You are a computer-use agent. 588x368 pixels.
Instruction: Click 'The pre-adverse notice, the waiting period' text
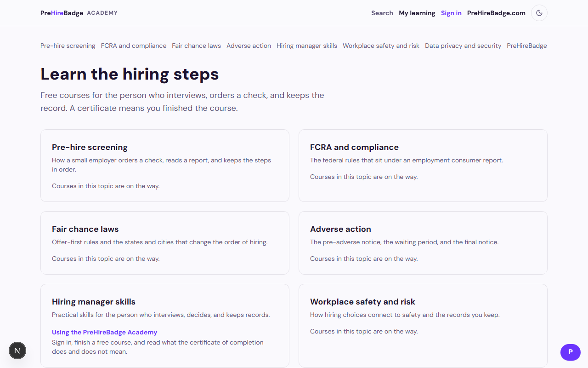[404, 242]
